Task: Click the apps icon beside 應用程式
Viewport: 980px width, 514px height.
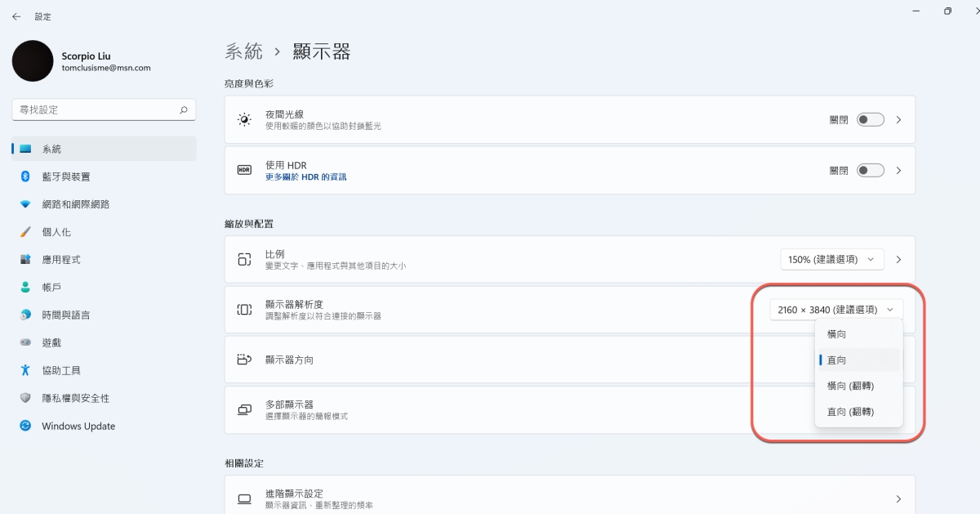Action: pos(25,260)
